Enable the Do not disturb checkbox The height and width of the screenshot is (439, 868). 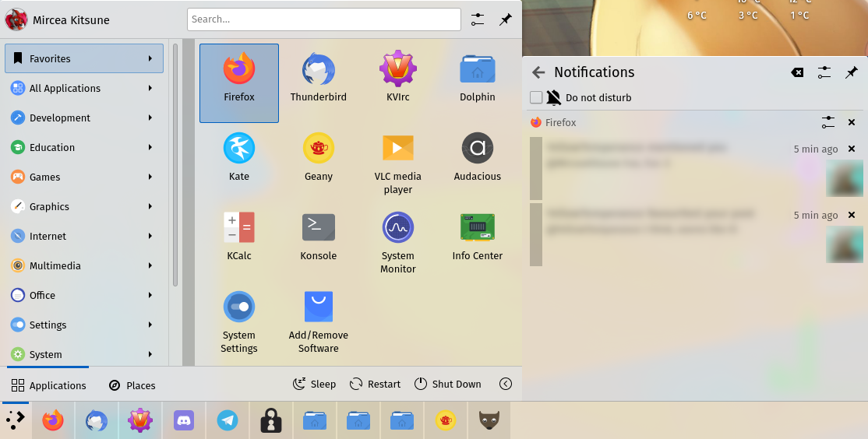pyautogui.click(x=536, y=97)
